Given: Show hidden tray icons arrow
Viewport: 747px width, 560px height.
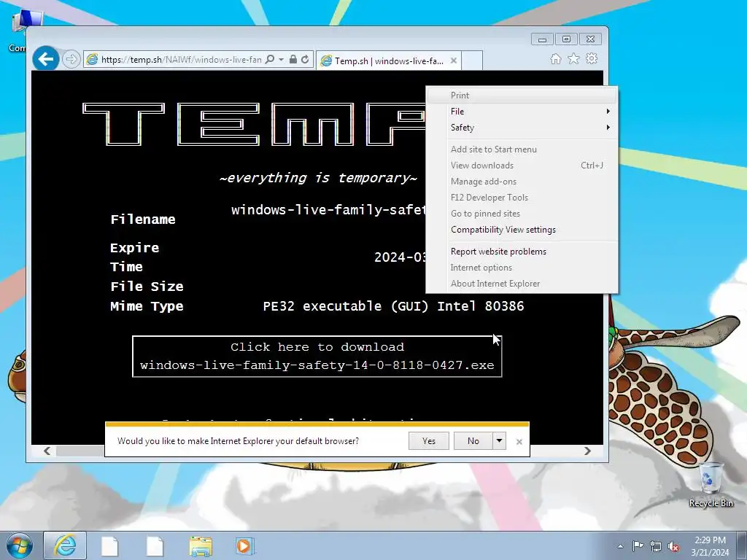Looking at the screenshot, I should [620, 546].
